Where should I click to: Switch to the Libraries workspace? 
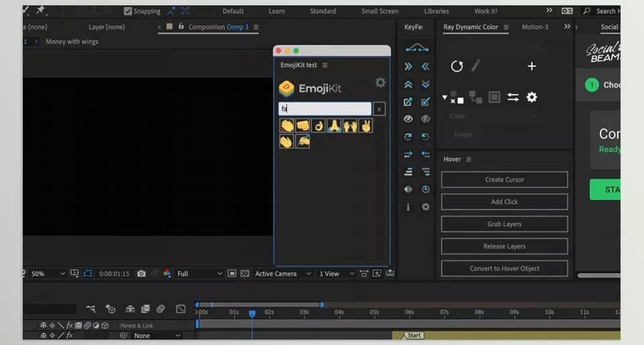pyautogui.click(x=436, y=11)
